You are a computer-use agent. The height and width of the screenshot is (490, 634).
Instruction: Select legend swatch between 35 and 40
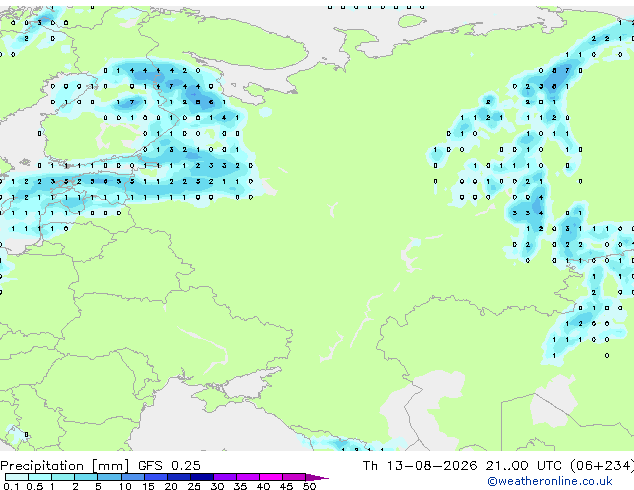tap(248, 477)
